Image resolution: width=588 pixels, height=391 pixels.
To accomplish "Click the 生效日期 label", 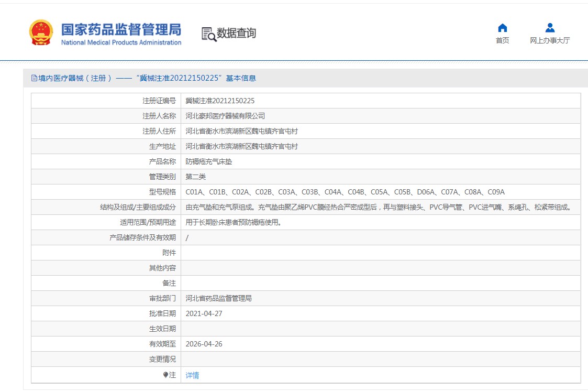I will point(162,329).
